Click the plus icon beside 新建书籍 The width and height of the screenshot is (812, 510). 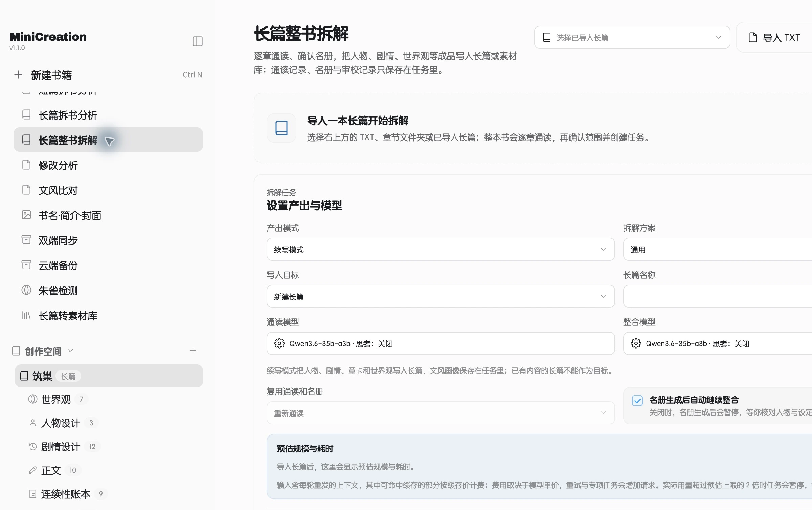point(18,75)
